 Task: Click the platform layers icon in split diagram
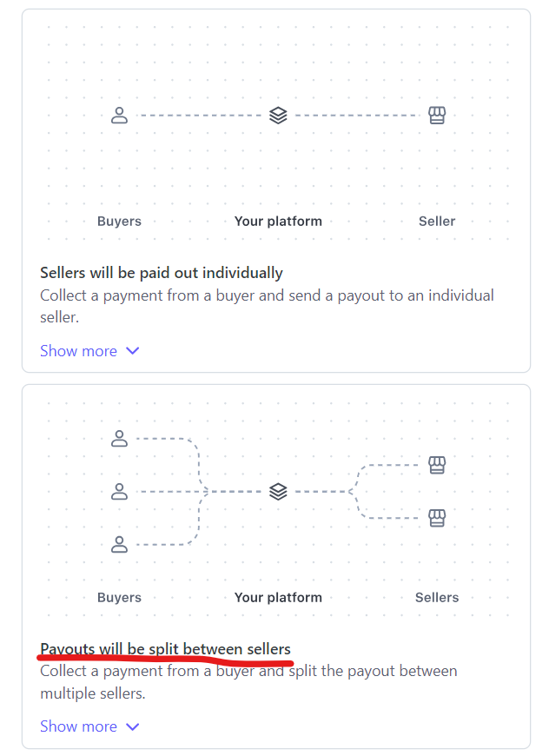278,492
